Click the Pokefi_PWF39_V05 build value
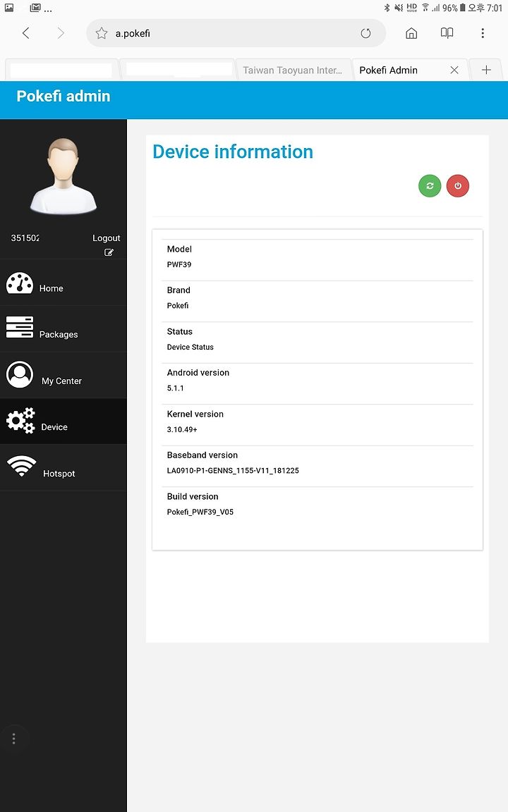Viewport: 508px width, 812px height. click(200, 512)
